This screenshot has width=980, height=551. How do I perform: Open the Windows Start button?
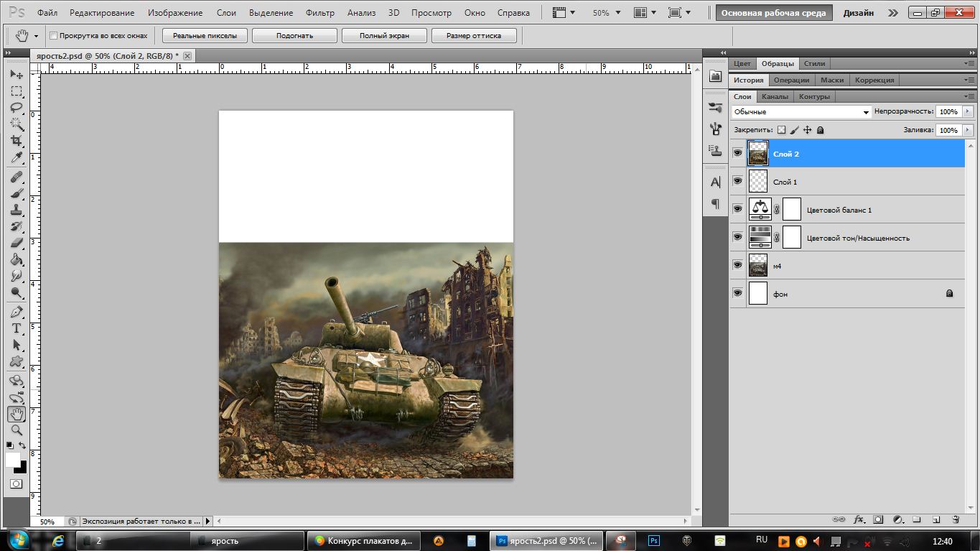point(19,540)
